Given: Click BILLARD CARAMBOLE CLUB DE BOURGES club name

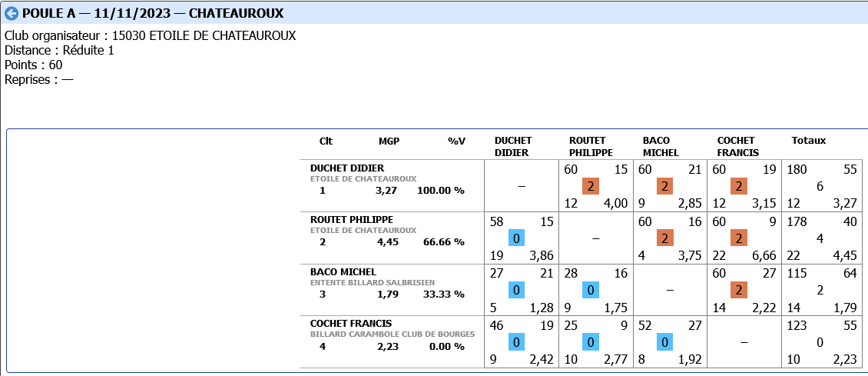Looking at the screenshot, I should (x=393, y=334).
